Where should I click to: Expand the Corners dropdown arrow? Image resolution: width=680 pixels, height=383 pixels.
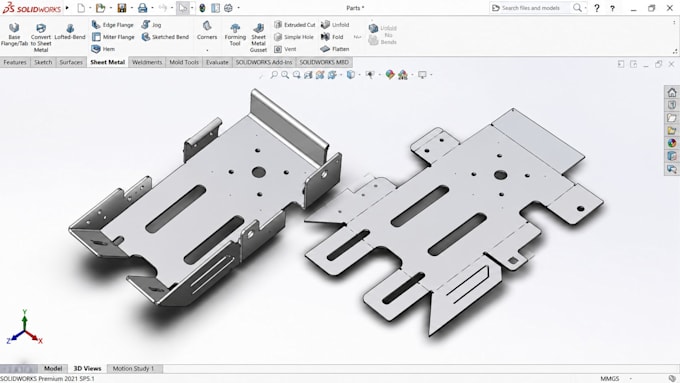click(x=207, y=50)
